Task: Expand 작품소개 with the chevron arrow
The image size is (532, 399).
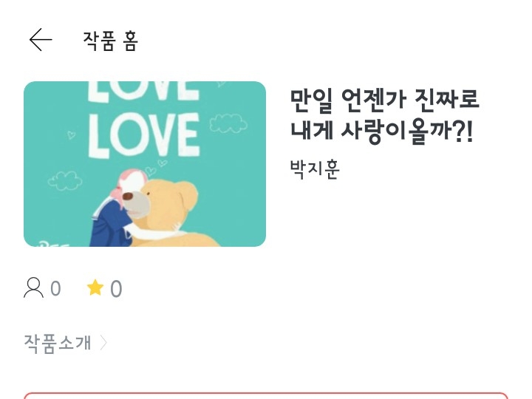Action: click(103, 343)
